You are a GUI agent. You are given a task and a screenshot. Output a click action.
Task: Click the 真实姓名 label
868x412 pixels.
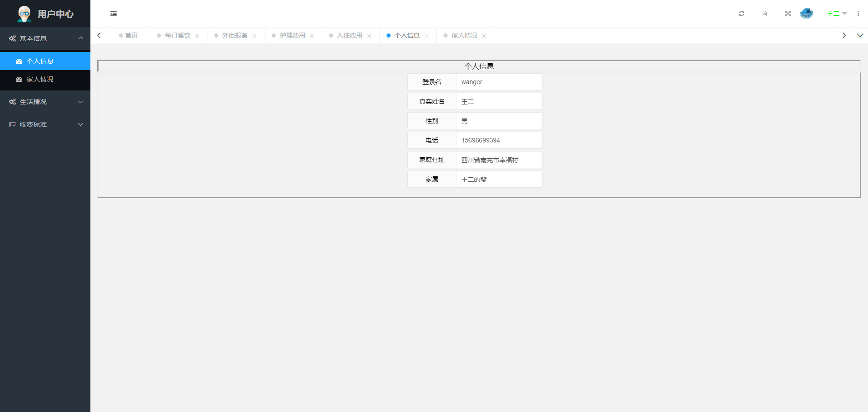coord(432,101)
